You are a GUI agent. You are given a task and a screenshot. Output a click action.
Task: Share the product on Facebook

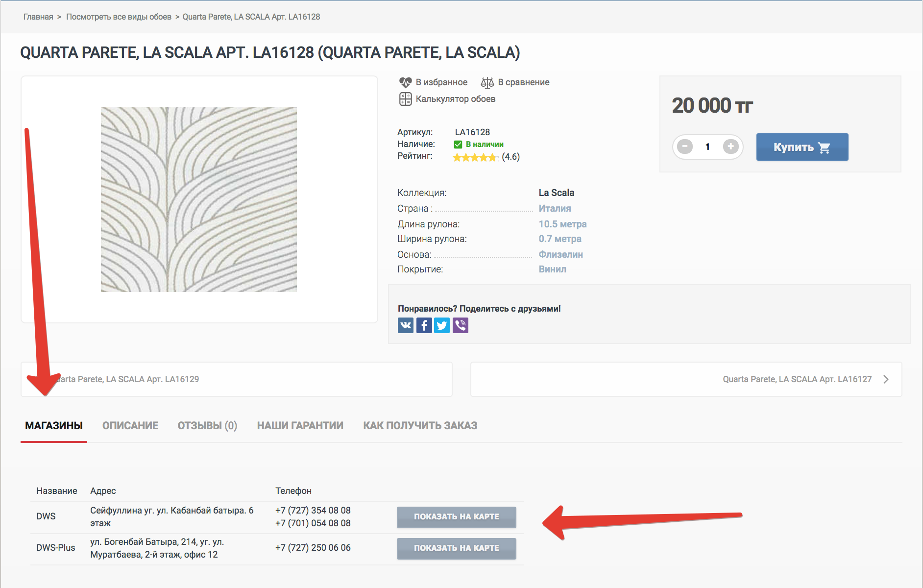click(424, 325)
